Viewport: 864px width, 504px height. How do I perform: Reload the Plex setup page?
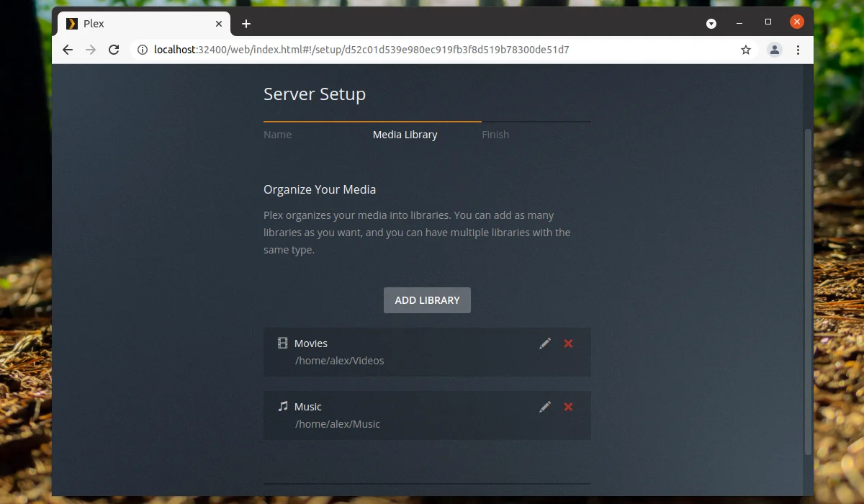pyautogui.click(x=113, y=50)
